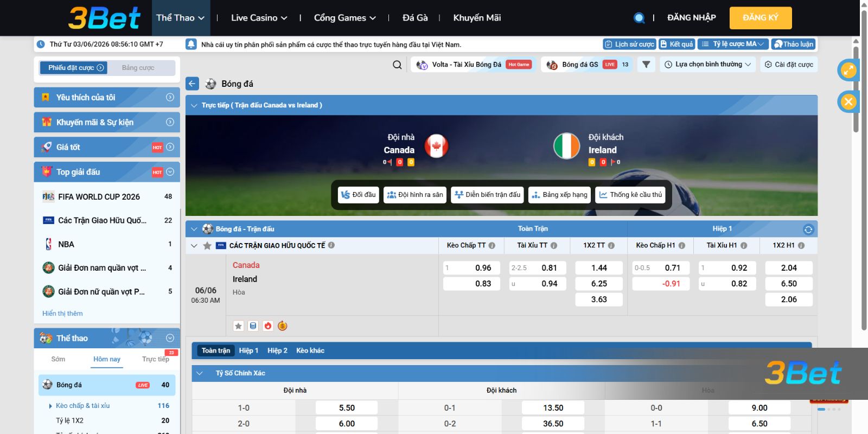The width and height of the screenshot is (868, 434).
Task: Select correct score 1-0 odds 5.50
Action: tap(347, 408)
